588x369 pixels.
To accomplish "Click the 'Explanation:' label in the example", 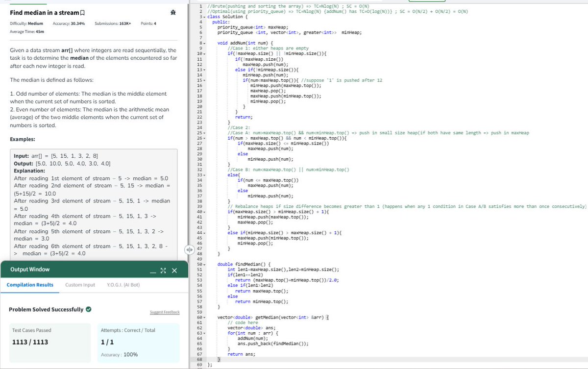I will point(29,171).
